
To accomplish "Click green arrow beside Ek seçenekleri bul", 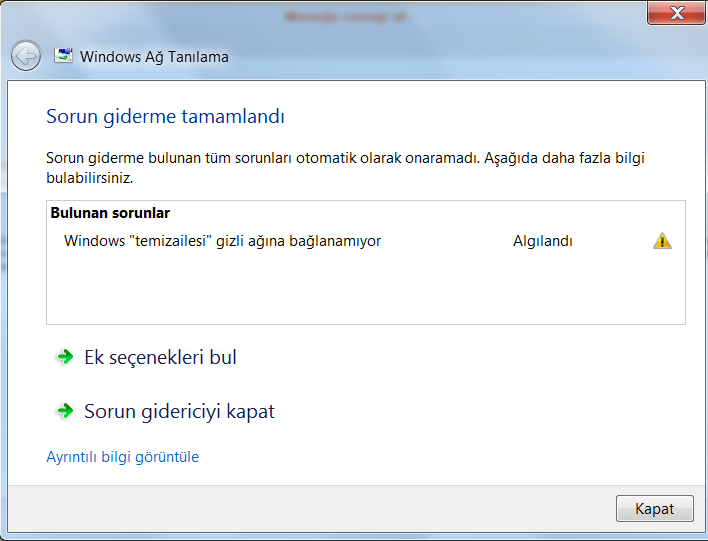I will point(65,357).
